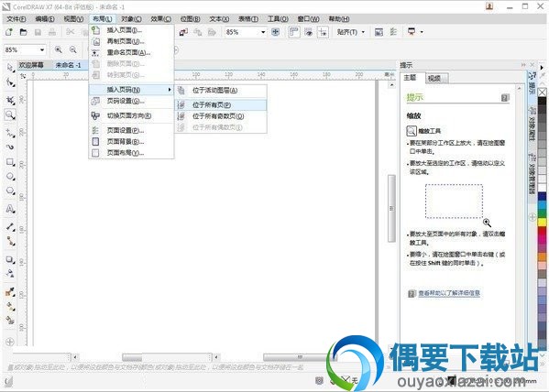Toggle Show rulers button

click(294, 32)
